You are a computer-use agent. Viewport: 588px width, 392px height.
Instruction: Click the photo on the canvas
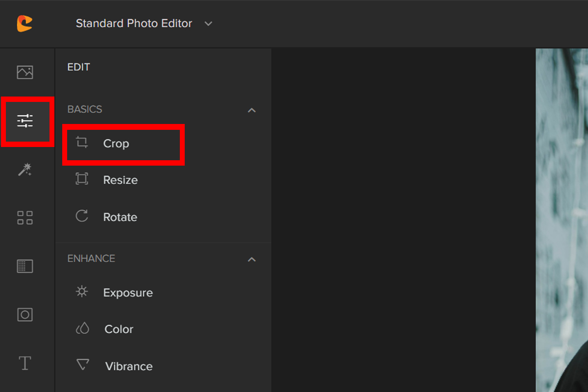click(x=562, y=220)
